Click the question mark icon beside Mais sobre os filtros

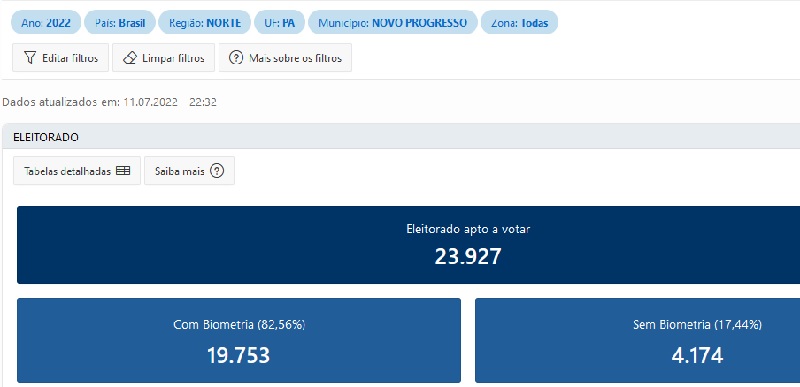(235, 58)
